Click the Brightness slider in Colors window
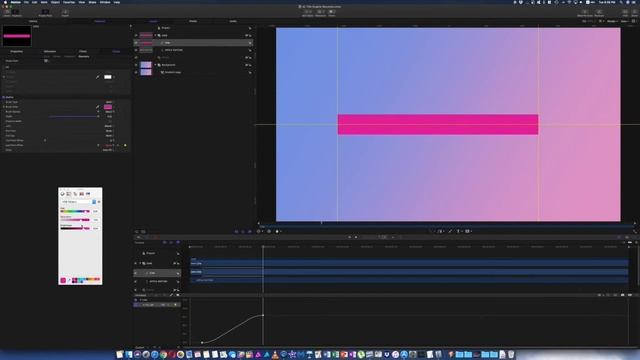This screenshot has width=640, height=360. [x=75, y=228]
